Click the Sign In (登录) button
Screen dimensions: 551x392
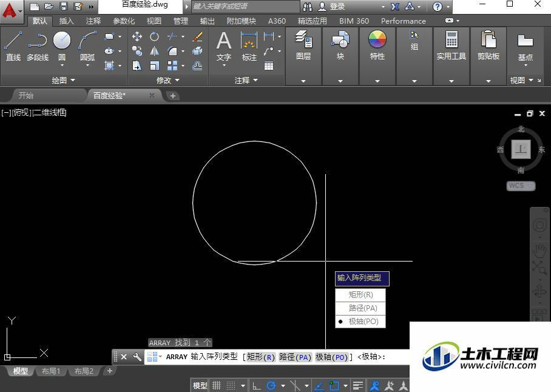[332, 6]
